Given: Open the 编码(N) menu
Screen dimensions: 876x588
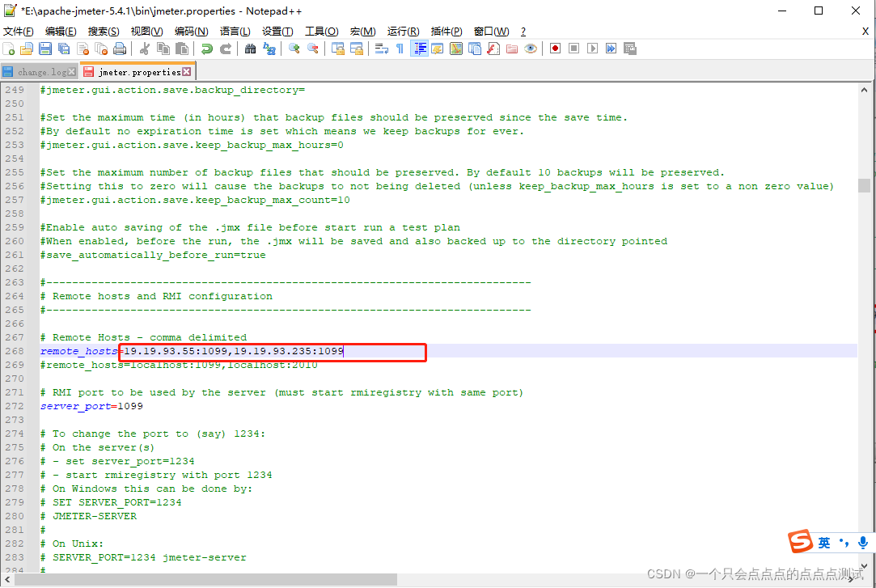Looking at the screenshot, I should (191, 32).
